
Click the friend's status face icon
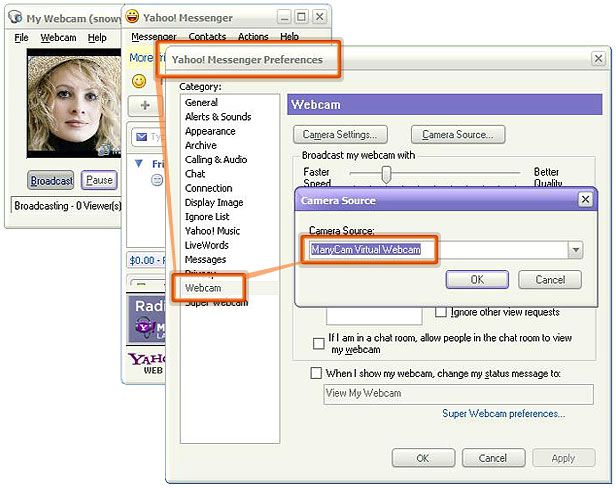[x=156, y=180]
